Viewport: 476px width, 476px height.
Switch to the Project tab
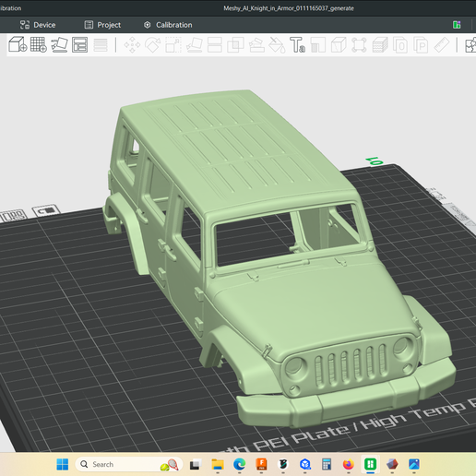(102, 25)
